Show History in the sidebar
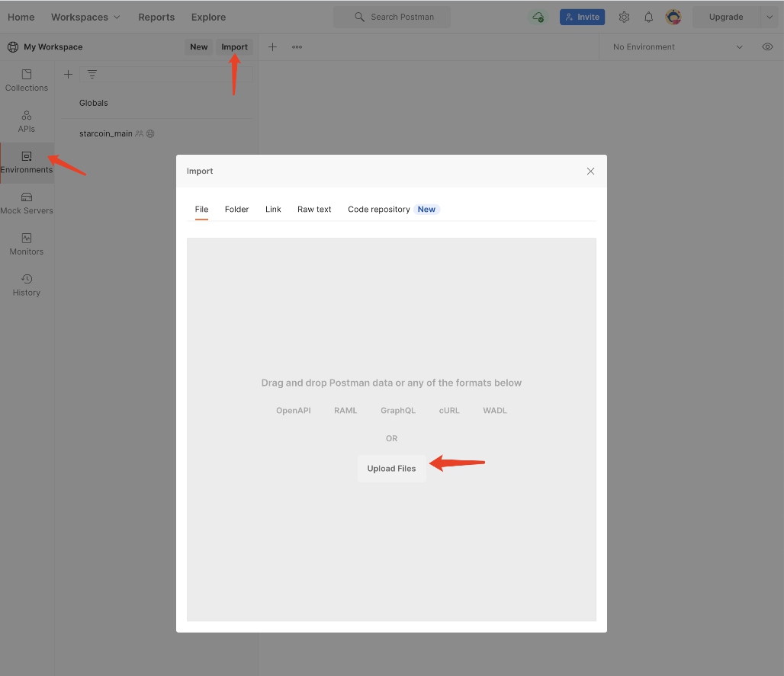 [x=27, y=284]
